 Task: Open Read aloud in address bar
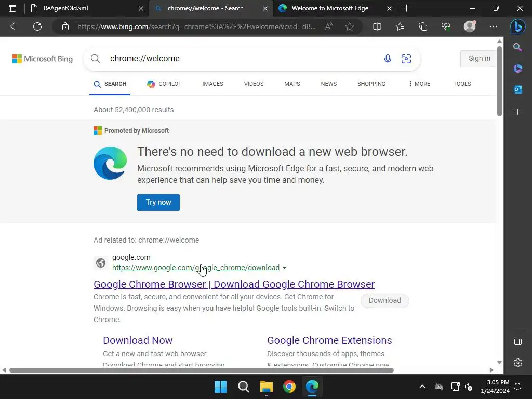pyautogui.click(x=329, y=26)
